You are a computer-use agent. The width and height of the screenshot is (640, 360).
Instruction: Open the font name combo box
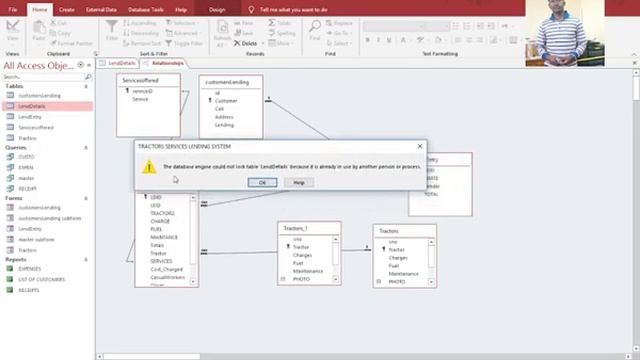coord(394,26)
